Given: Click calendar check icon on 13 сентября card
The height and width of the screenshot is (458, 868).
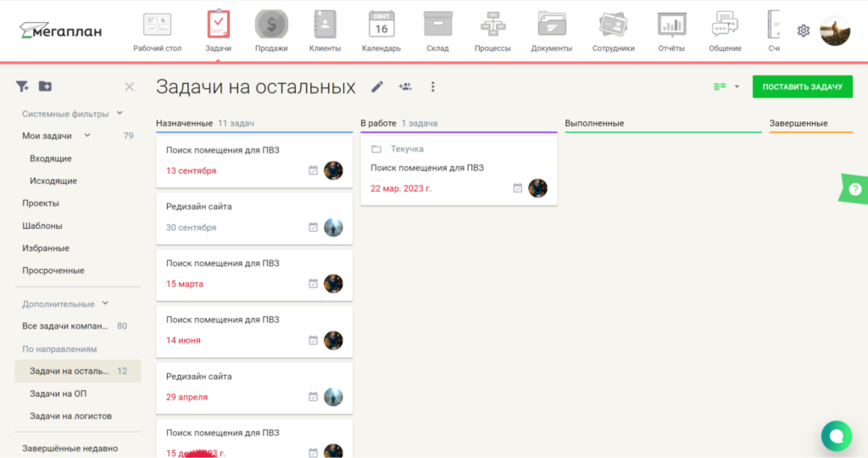Looking at the screenshot, I should (x=313, y=170).
